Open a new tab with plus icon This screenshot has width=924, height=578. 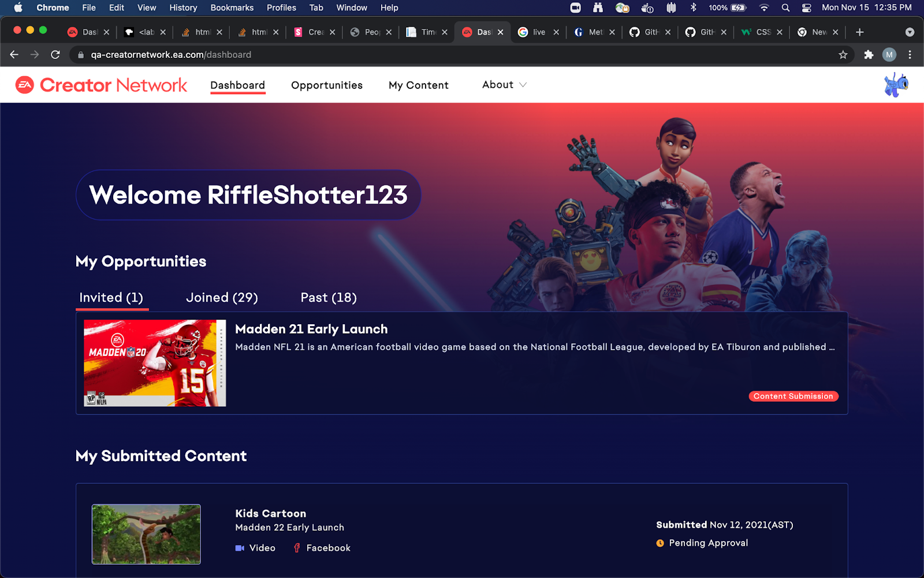click(x=860, y=32)
